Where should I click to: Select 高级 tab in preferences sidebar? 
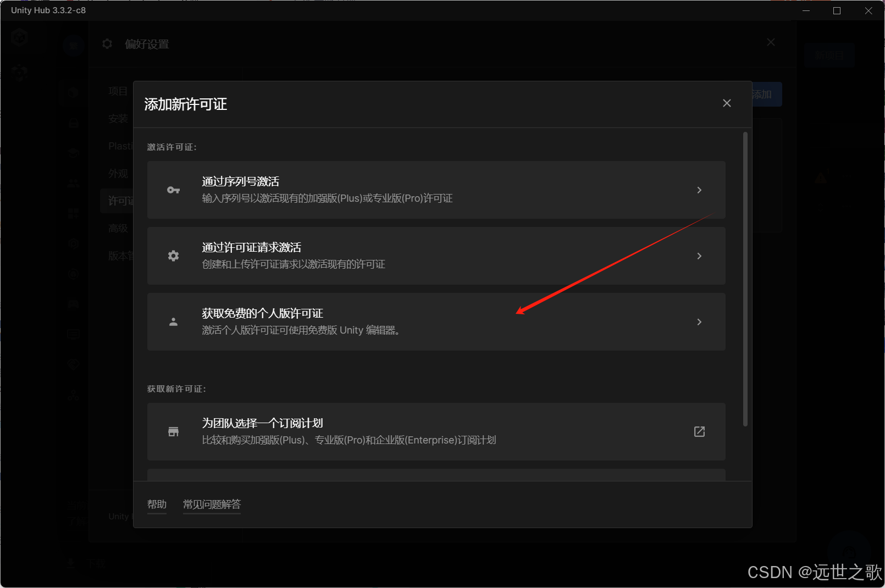pos(118,229)
